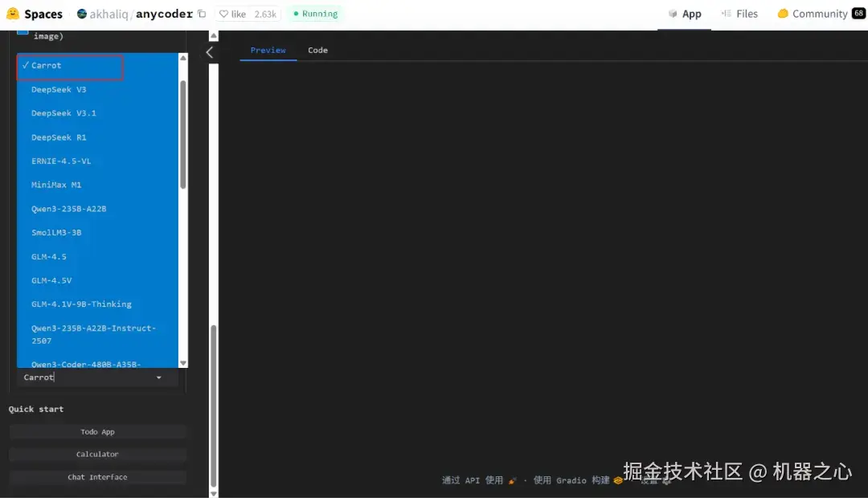Toggle the like heart button
The height and width of the screenshot is (498, 868).
(x=227, y=14)
